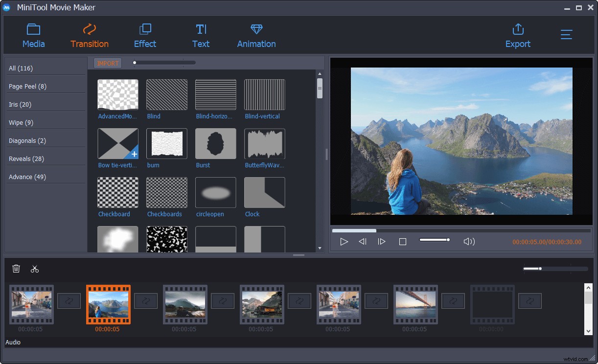Open the Media panel
598x364 pixels.
click(33, 34)
